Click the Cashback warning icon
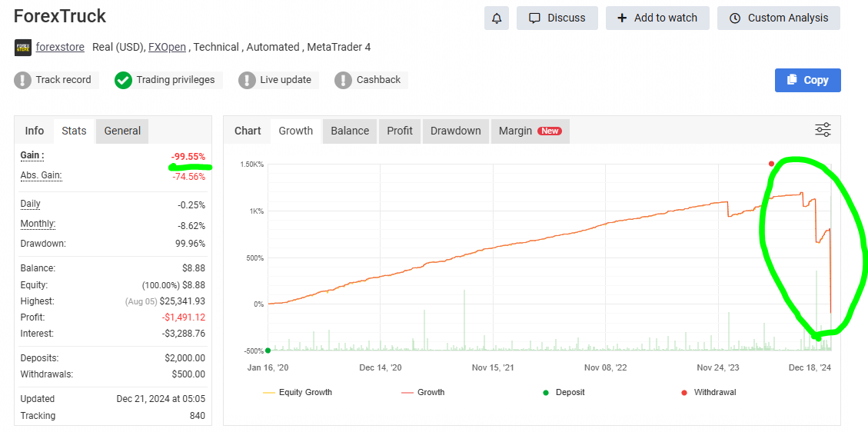This screenshot has height=432, width=868. point(343,80)
